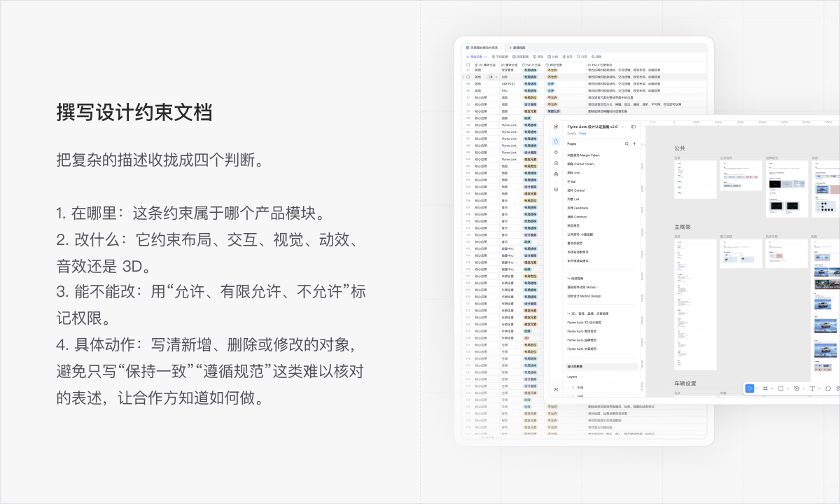Viewport: 840px width, 504px height.
Task: Click the Free plan badge
Action: pos(582,134)
